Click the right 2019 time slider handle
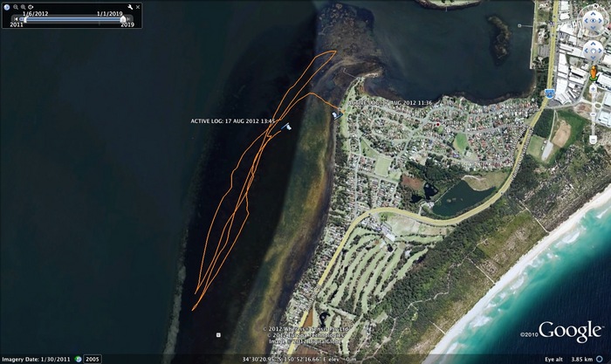Viewport: 611px width, 364px height. coord(122,18)
